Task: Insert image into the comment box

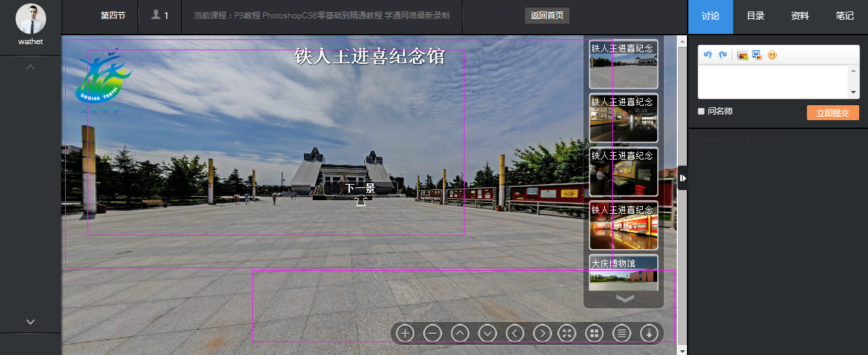Action: pos(743,55)
